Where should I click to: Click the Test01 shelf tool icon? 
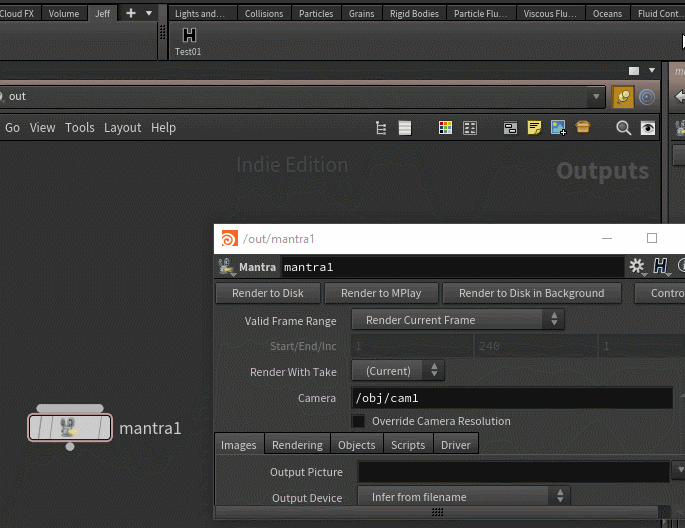(x=189, y=35)
